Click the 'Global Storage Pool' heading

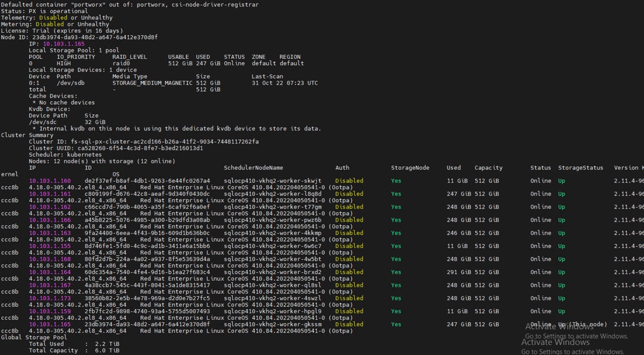pyautogui.click(x=34, y=337)
